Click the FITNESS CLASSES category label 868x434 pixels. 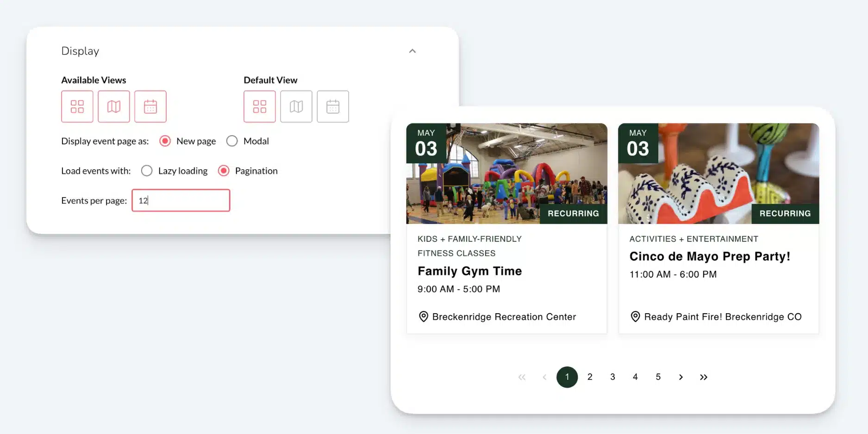456,253
